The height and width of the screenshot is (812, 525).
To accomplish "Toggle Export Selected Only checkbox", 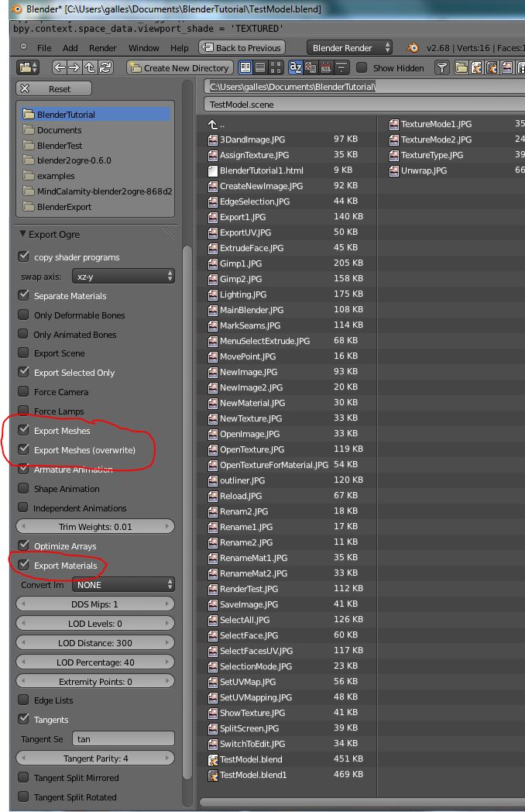I will (23, 372).
